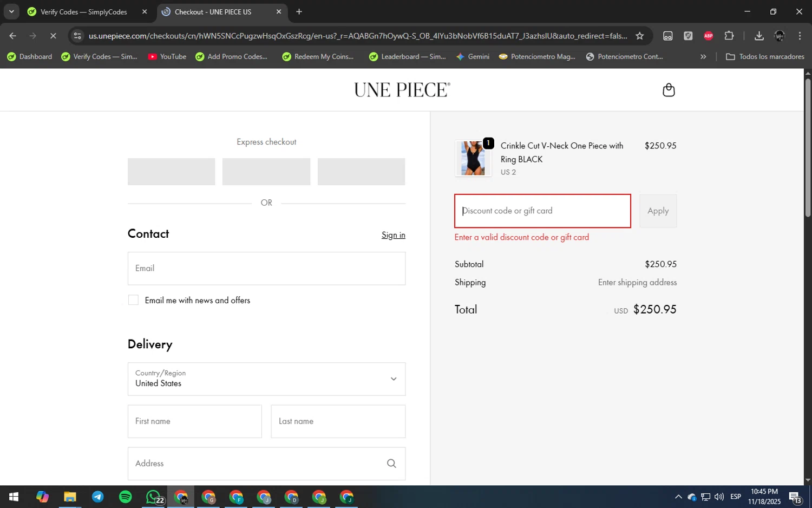Click the Address input field
This screenshot has height=508, width=812.
pyautogui.click(x=266, y=464)
